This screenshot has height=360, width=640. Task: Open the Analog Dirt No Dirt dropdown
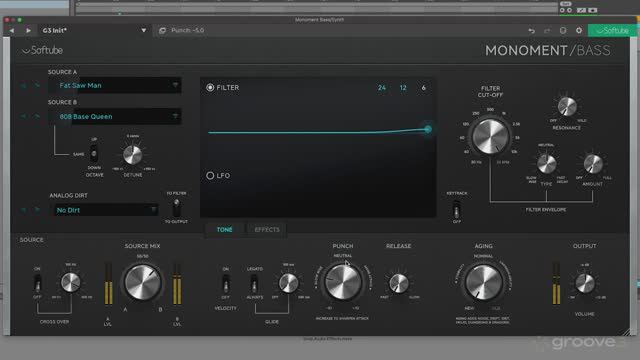105,210
